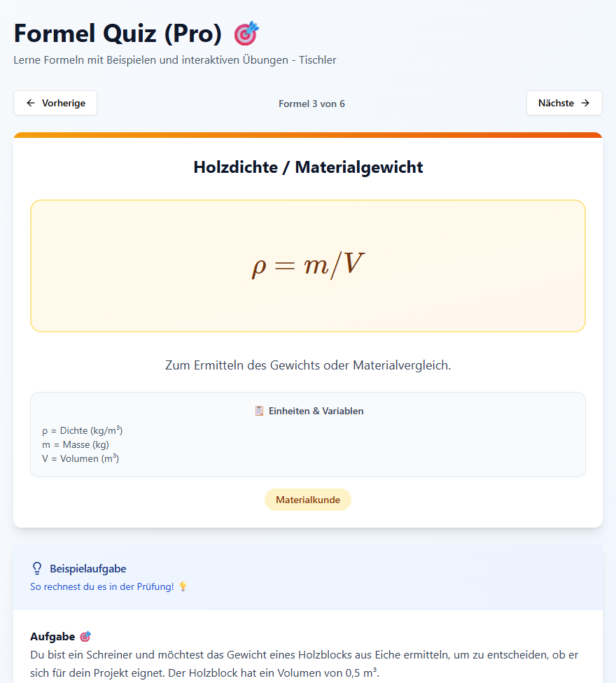Go back with the Vorherige button
Viewport: 616px width, 683px height.
click(55, 103)
